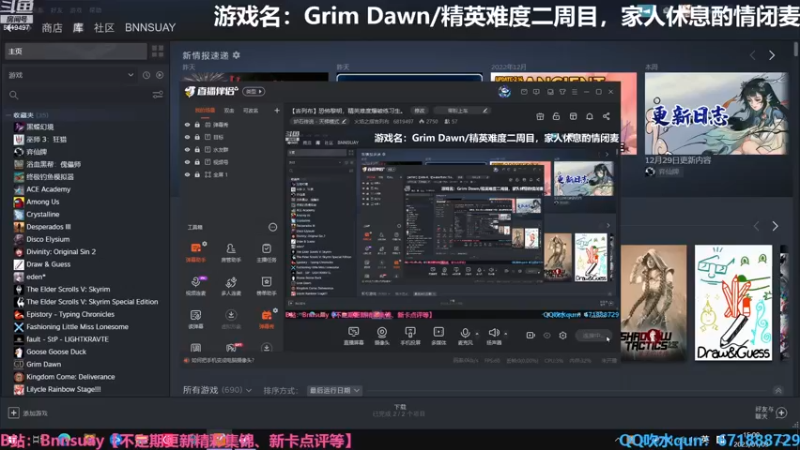Open advanced filter icon beside Steam search

tap(158, 95)
